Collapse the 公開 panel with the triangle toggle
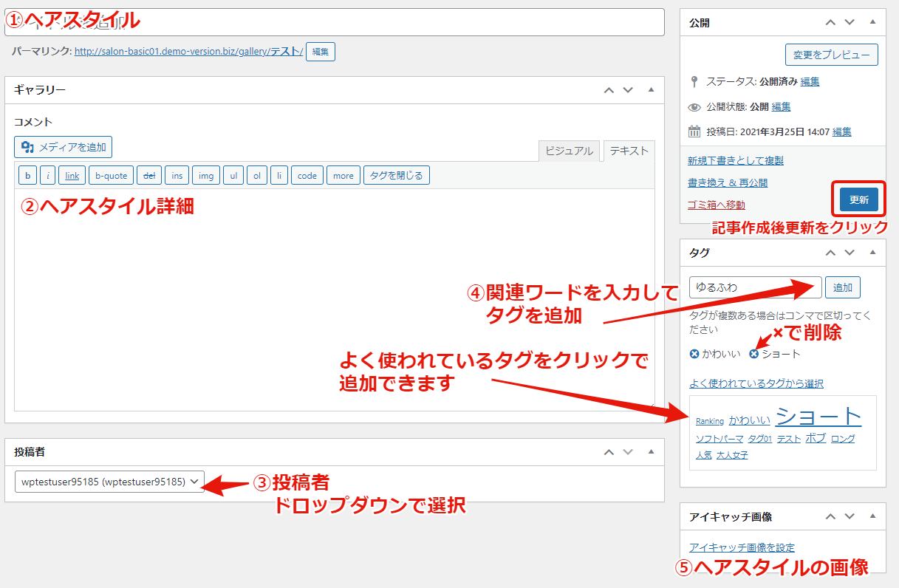The width and height of the screenshot is (899, 588). tap(872, 22)
